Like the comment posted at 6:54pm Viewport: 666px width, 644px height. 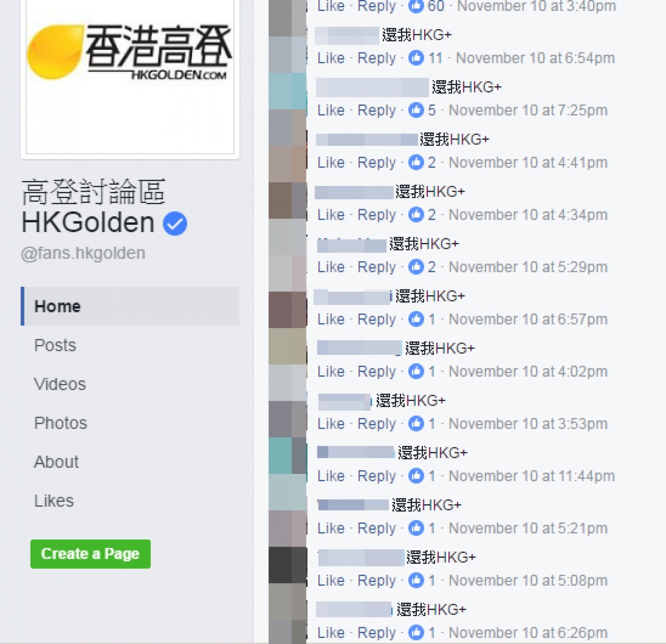(331, 58)
